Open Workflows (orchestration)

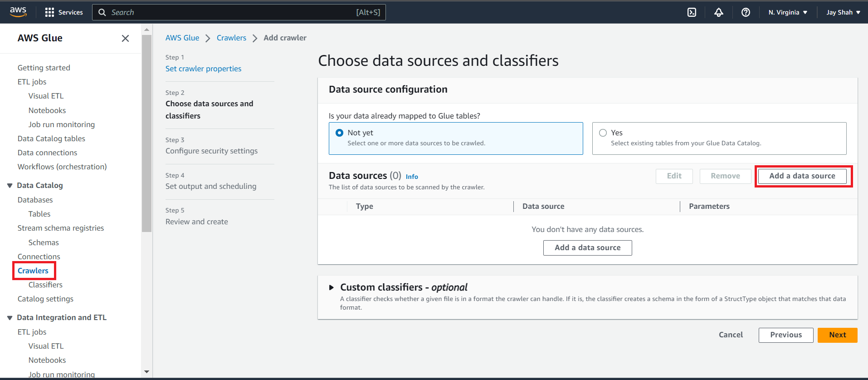tap(62, 167)
